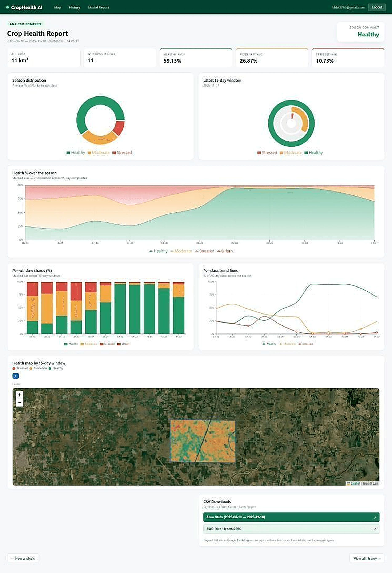Toggle Moderate in Health % over season legend
Viewport: 392px width, 573px height.
pyautogui.click(x=181, y=251)
